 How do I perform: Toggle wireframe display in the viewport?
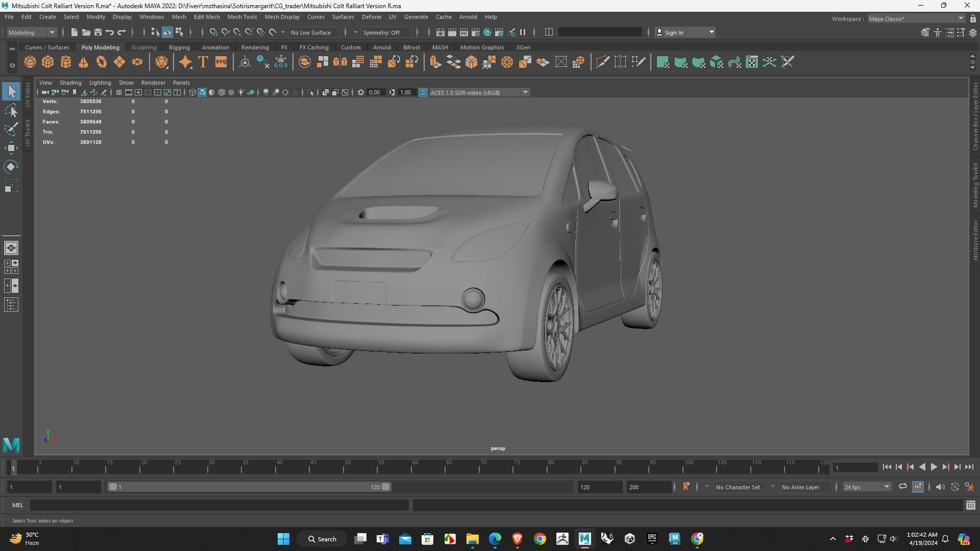[192, 92]
